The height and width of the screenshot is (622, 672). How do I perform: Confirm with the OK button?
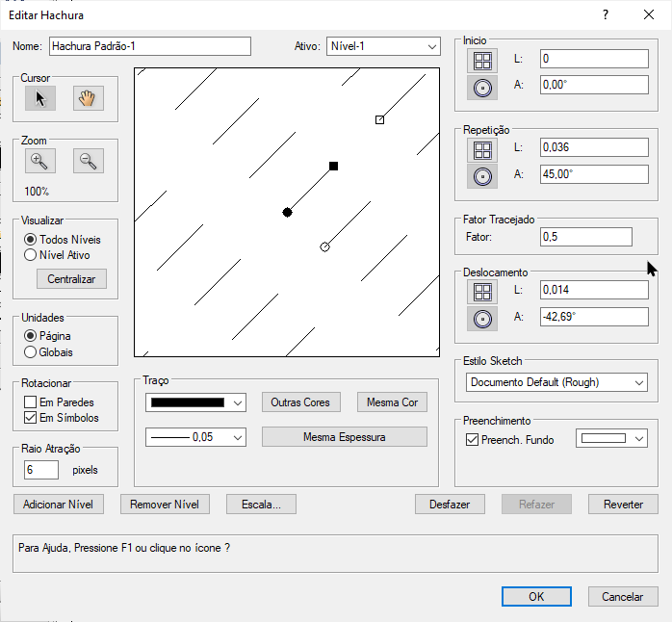point(536,596)
